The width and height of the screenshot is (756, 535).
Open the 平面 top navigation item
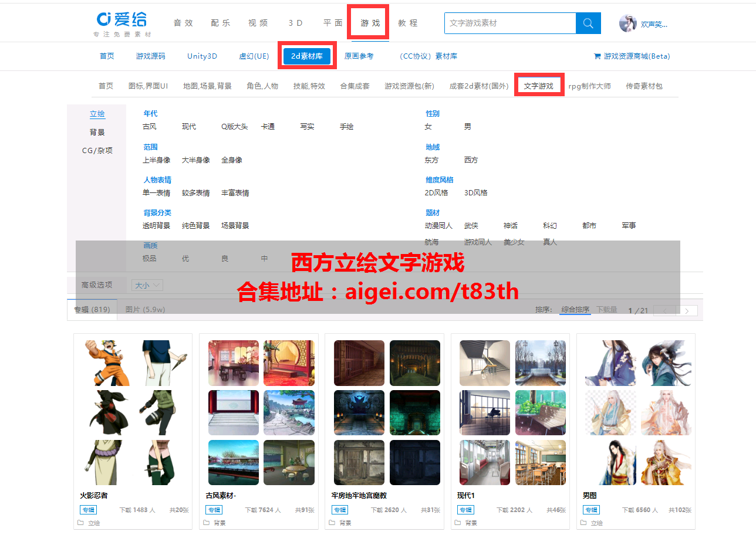pyautogui.click(x=333, y=23)
